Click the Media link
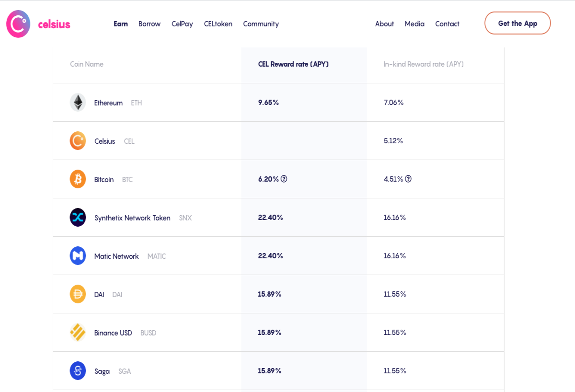 pos(414,24)
